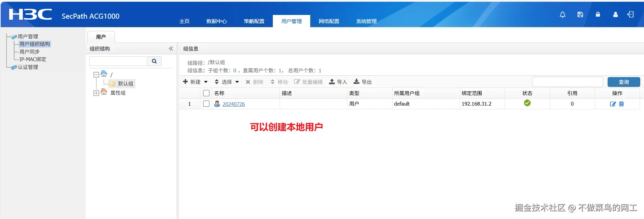
Task: Tick the checkbox for user 20240726
Action: 206,104
